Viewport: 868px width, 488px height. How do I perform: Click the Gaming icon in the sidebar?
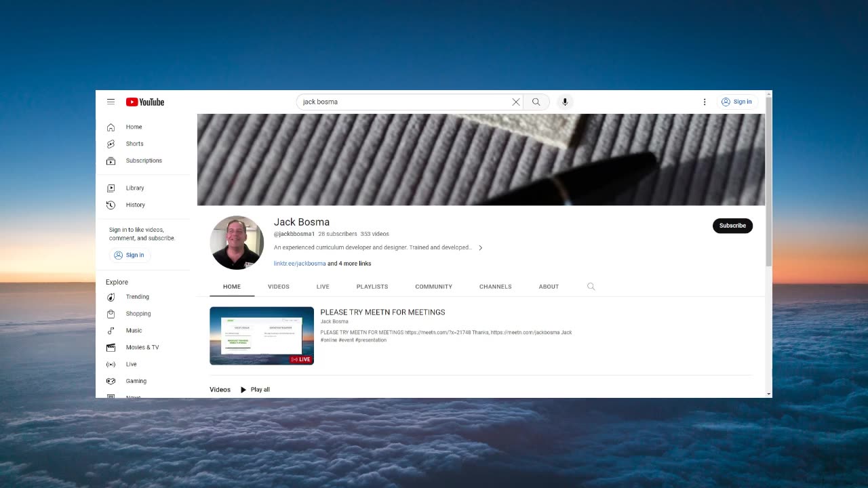111,381
